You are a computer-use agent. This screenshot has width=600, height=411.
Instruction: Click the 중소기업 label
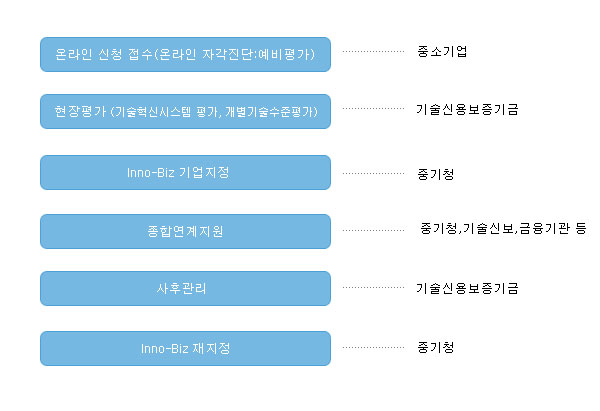click(442, 51)
